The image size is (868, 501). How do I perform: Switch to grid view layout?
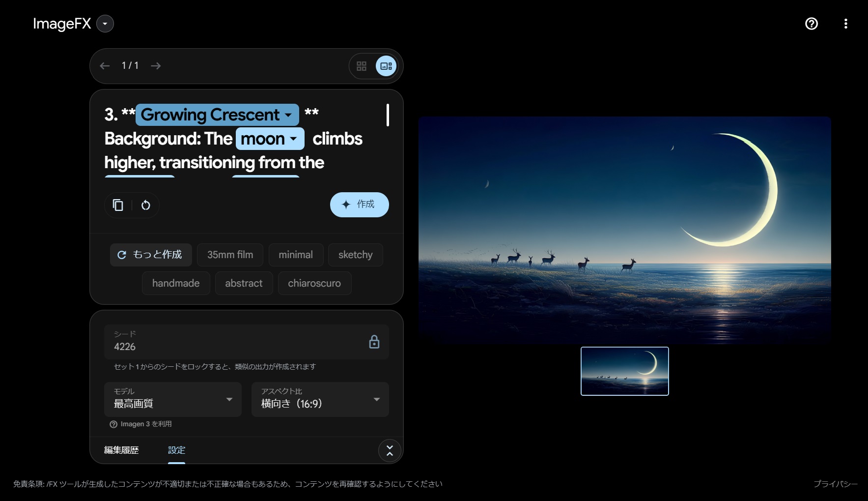[362, 66]
